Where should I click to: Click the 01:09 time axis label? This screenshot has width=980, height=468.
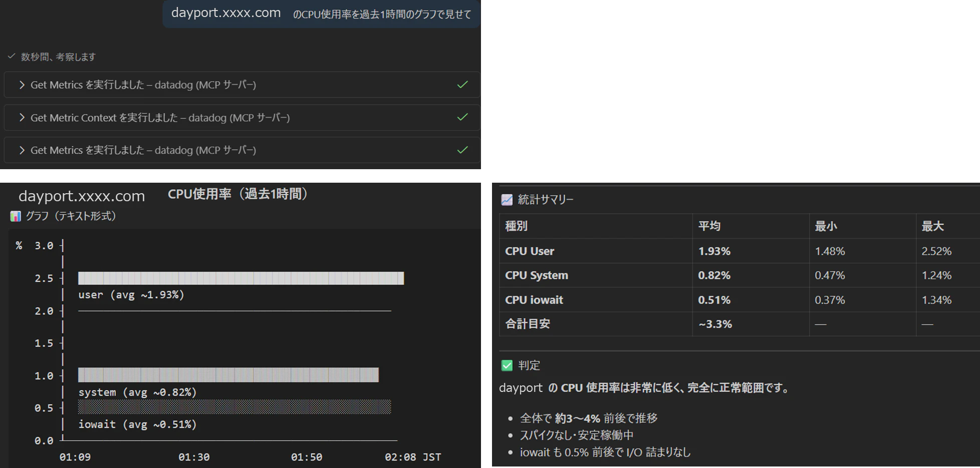click(x=75, y=457)
